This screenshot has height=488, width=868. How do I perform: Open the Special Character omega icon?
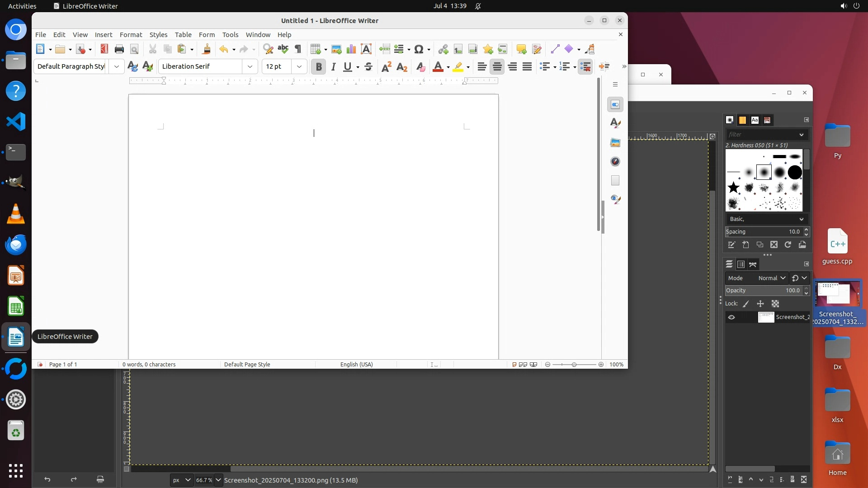click(419, 49)
